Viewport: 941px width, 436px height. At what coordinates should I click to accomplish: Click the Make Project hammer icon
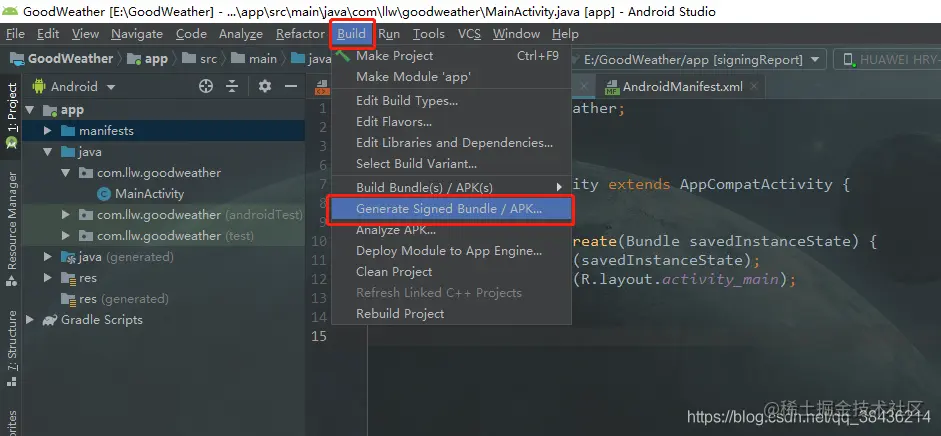coord(343,56)
